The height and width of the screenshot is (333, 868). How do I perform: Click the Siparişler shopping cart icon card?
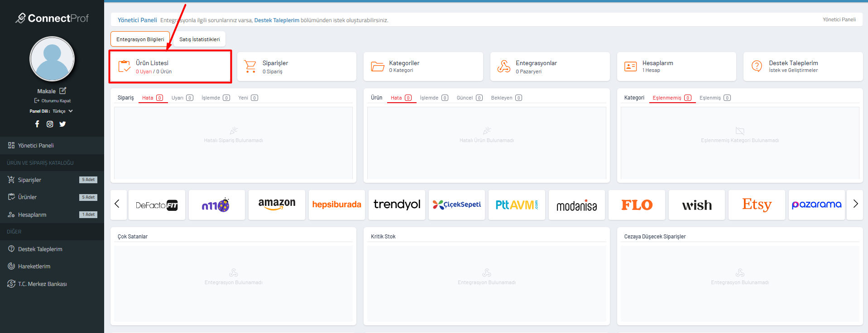[x=297, y=67]
